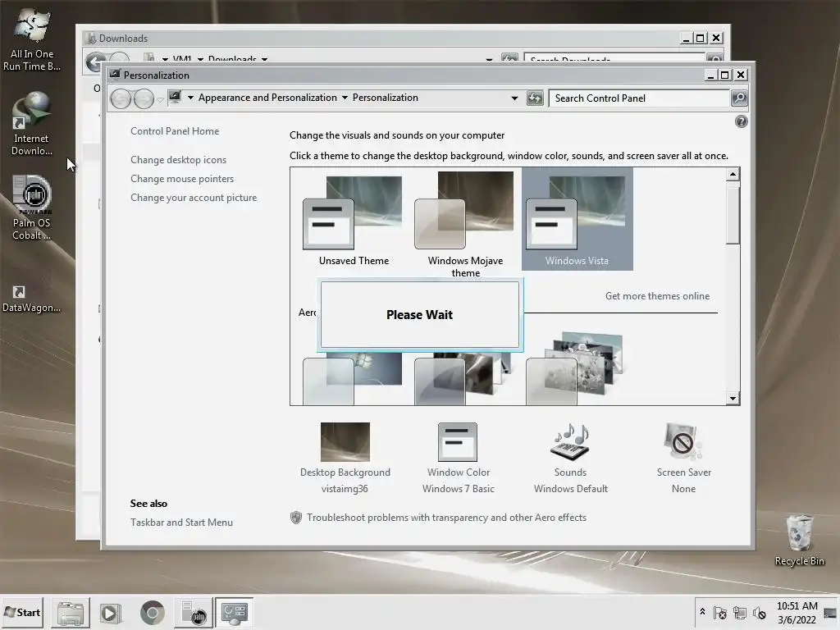Click the Please Wait dialog text
Image resolution: width=840 pixels, height=630 pixels.
coord(419,314)
